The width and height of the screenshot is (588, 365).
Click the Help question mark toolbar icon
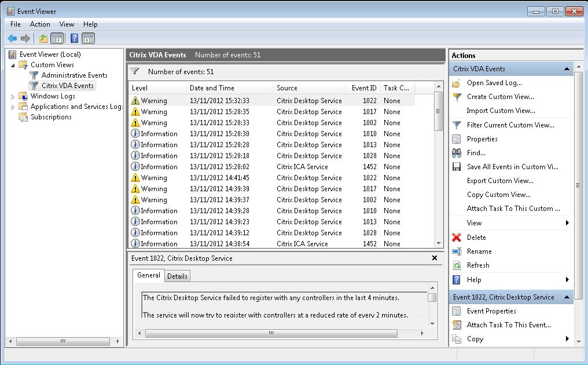tap(74, 39)
